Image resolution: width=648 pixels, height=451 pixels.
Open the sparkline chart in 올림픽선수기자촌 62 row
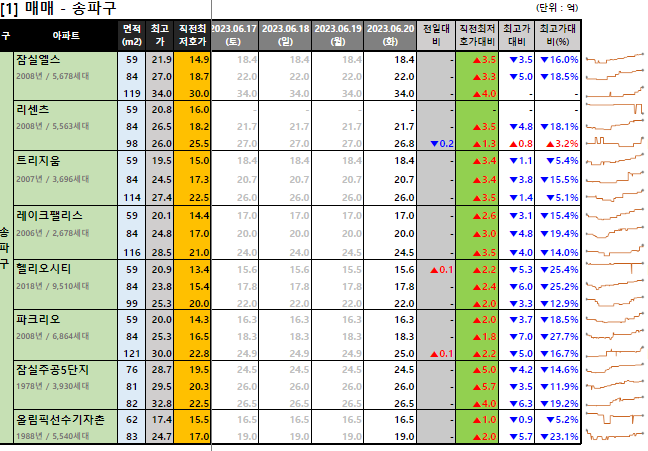click(615, 418)
